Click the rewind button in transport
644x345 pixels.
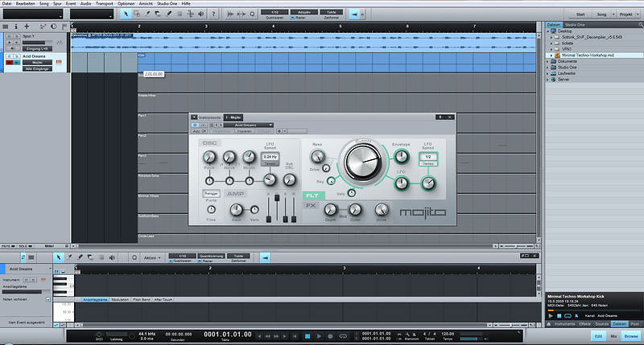[268, 336]
